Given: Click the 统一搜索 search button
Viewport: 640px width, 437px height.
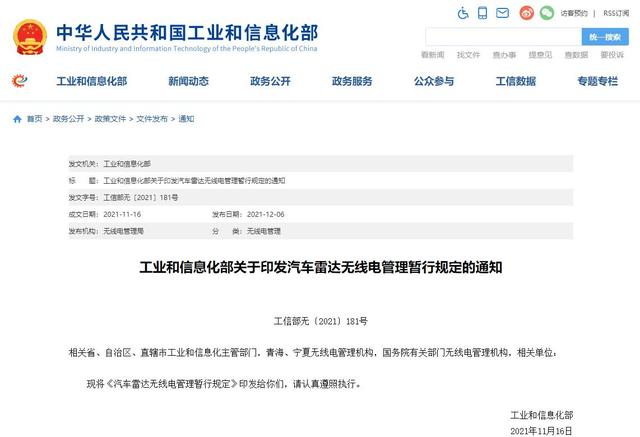Looking at the screenshot, I should pos(605,37).
